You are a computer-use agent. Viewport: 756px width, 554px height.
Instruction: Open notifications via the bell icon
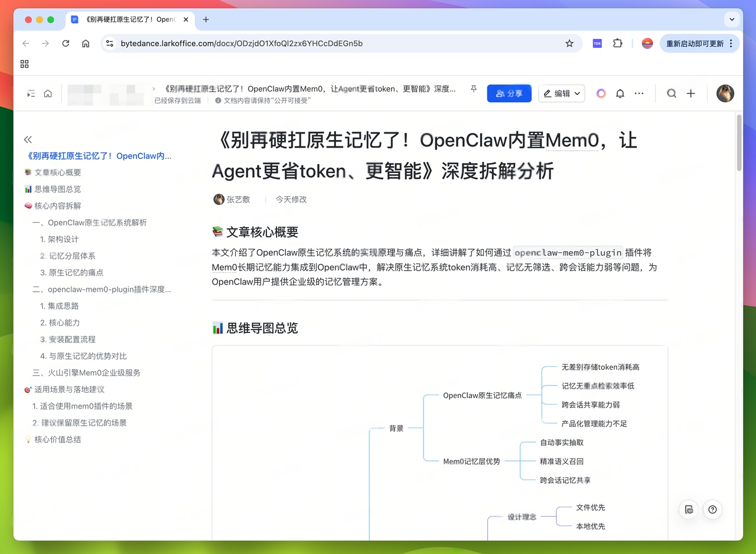[620, 93]
